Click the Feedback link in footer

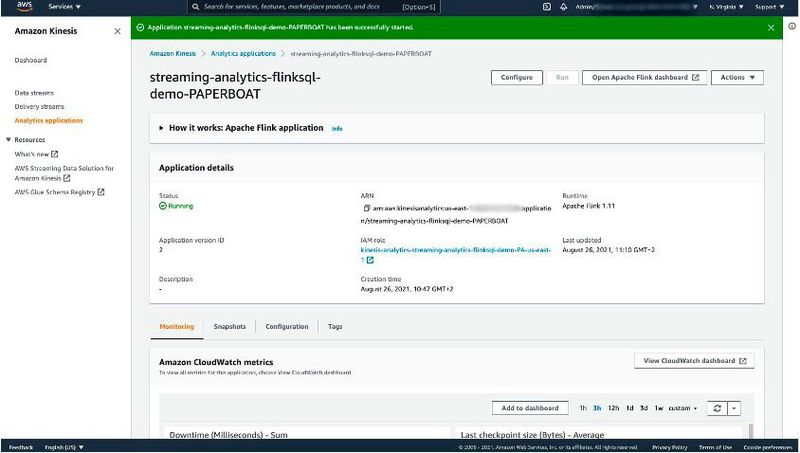tap(21, 447)
